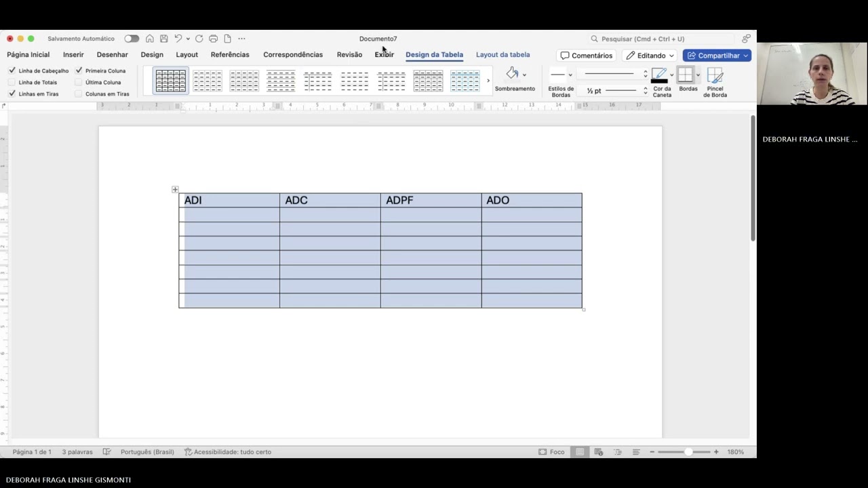The image size is (868, 488).
Task: Click the Acessibilidade: tudo certo indicator
Action: pyautogui.click(x=228, y=452)
